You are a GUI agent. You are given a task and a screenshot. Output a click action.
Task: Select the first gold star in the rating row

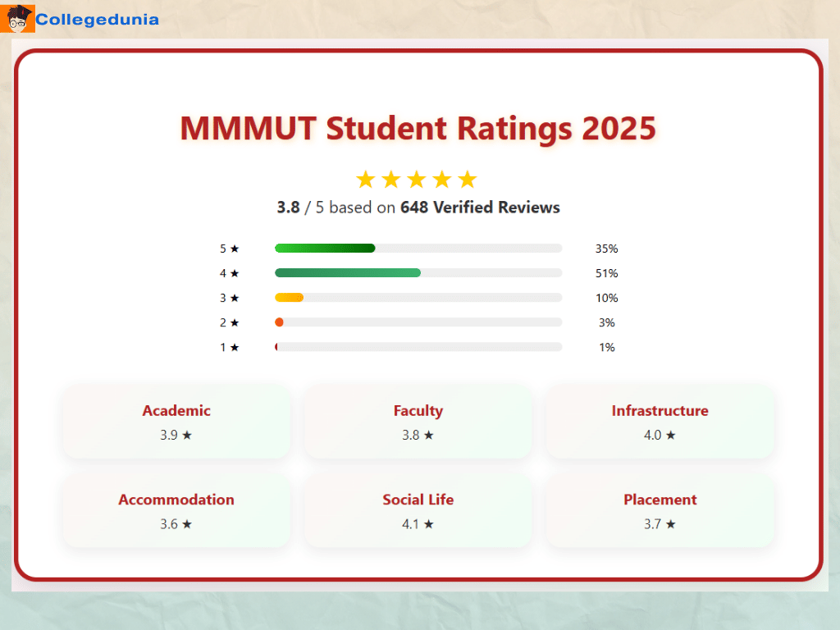click(x=366, y=178)
